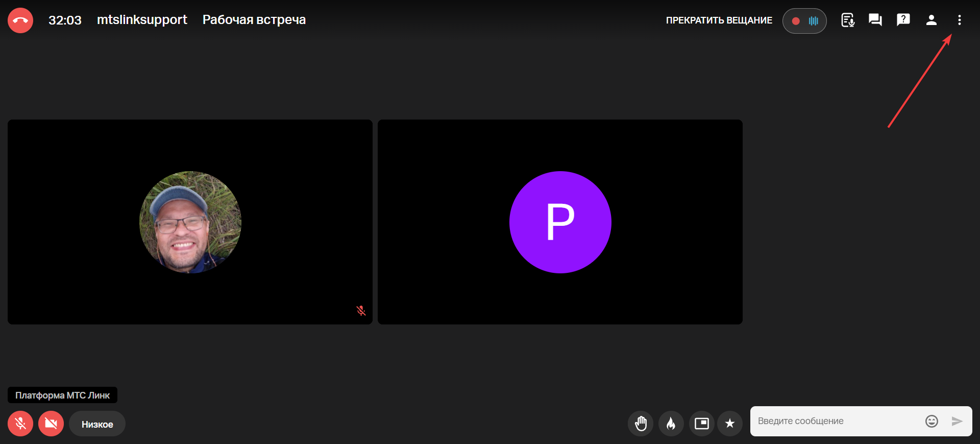The image size is (980, 444).
Task: Open the questions panel icon
Action: tap(903, 20)
